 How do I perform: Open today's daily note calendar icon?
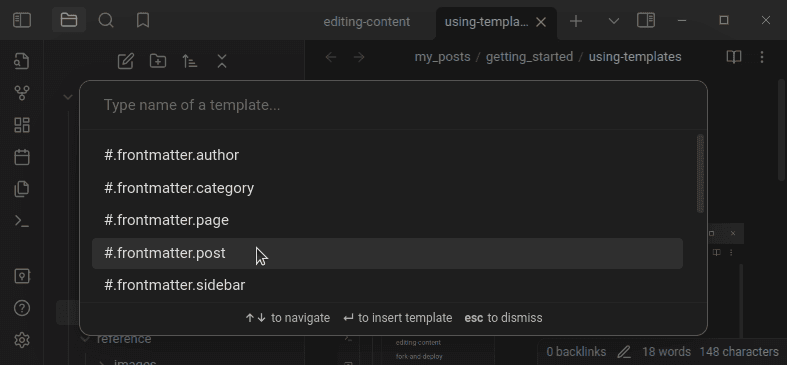22,157
